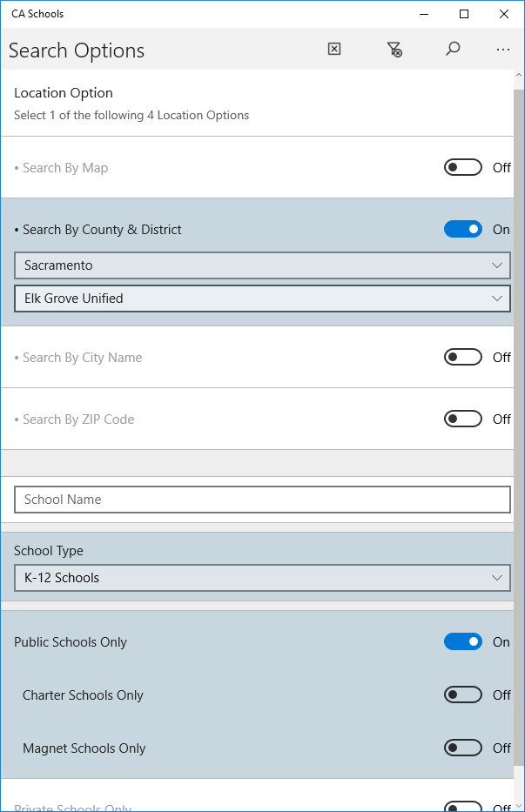Open the K-12 Schools type dropdown
Screen dimensions: 525x812
262,577
